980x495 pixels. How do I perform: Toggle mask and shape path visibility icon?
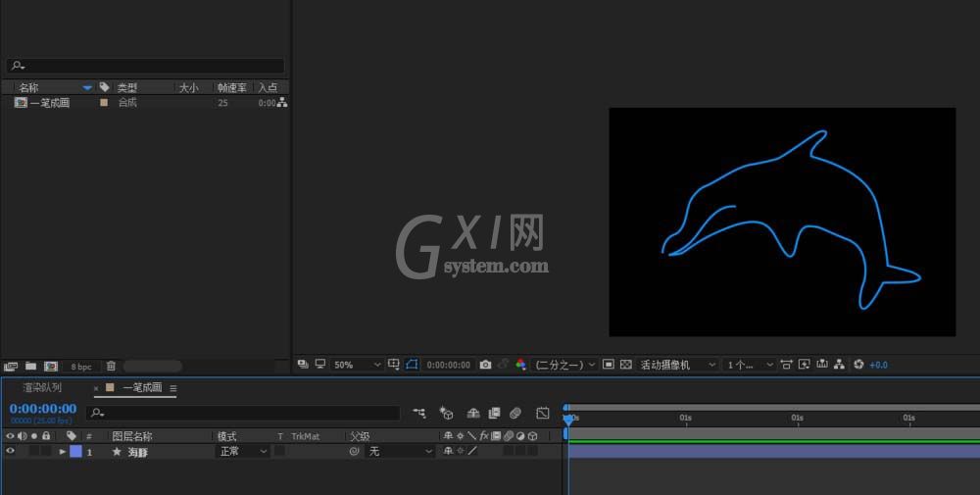pyautogui.click(x=412, y=364)
